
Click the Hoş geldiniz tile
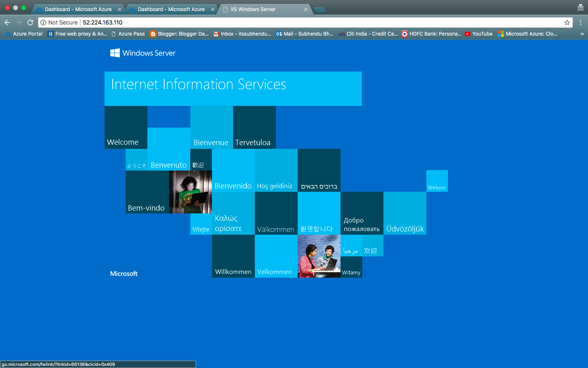point(276,171)
